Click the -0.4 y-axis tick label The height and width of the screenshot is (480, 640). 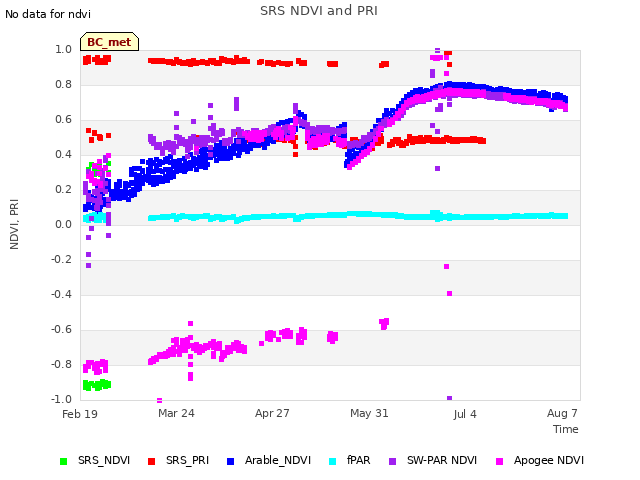[x=61, y=294]
